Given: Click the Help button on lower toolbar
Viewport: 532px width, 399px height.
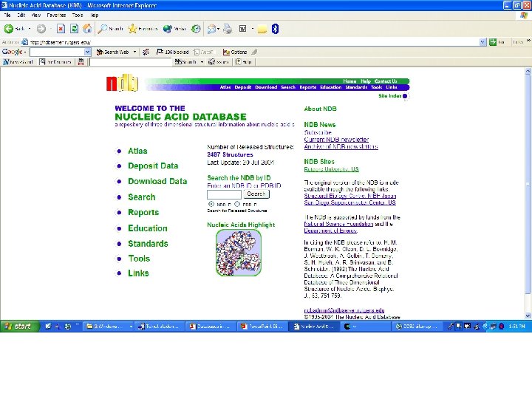Looking at the screenshot, I should pyautogui.click(x=244, y=62).
